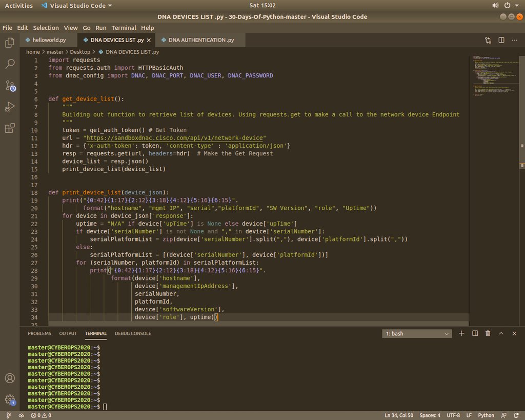Open the Run and Debug view
This screenshot has height=420, width=525.
(10, 107)
